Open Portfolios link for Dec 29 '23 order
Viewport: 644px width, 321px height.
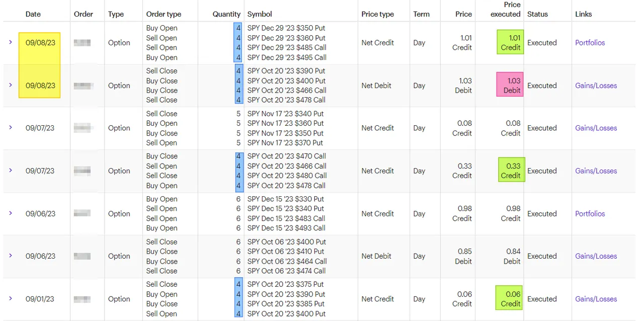(590, 43)
